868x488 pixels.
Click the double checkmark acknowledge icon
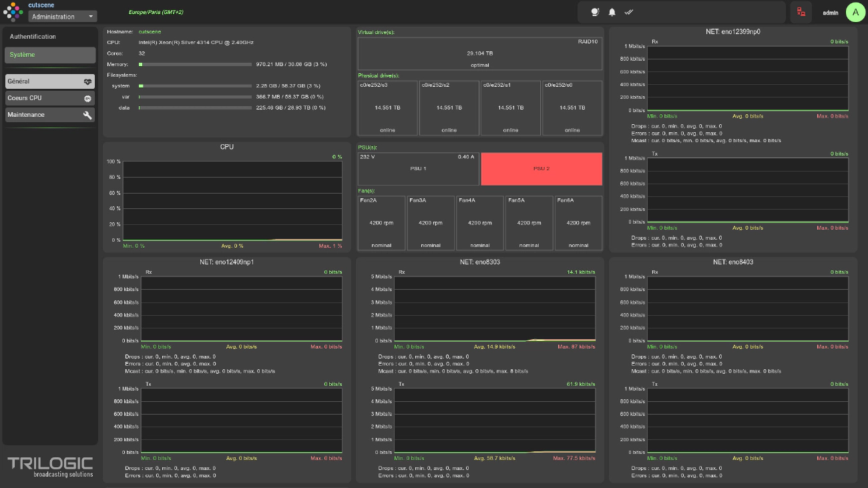(628, 12)
